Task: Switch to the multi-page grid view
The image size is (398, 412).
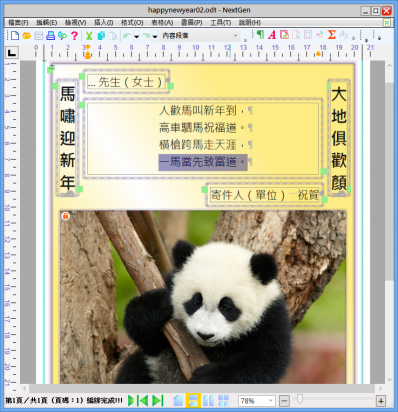Action: 223,400
